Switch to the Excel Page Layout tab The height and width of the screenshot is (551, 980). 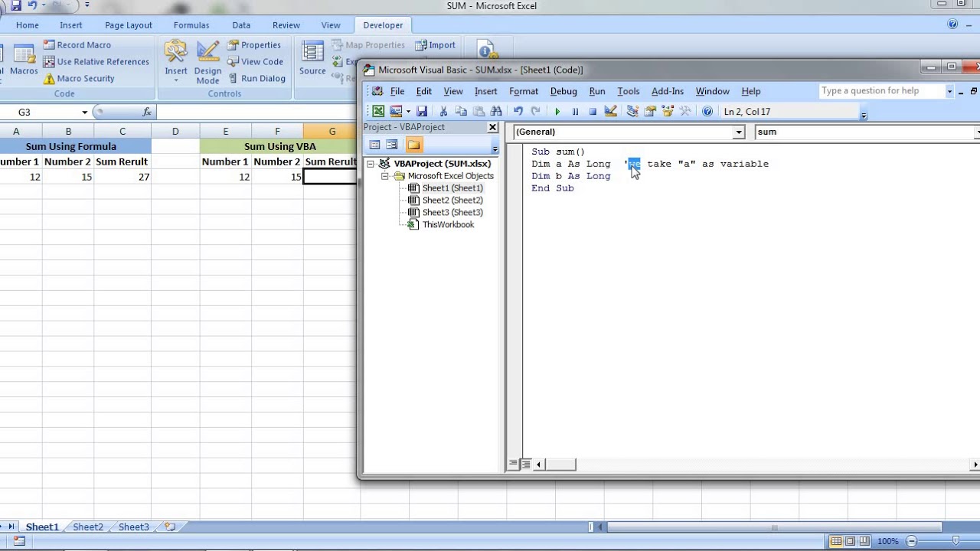[x=129, y=25]
